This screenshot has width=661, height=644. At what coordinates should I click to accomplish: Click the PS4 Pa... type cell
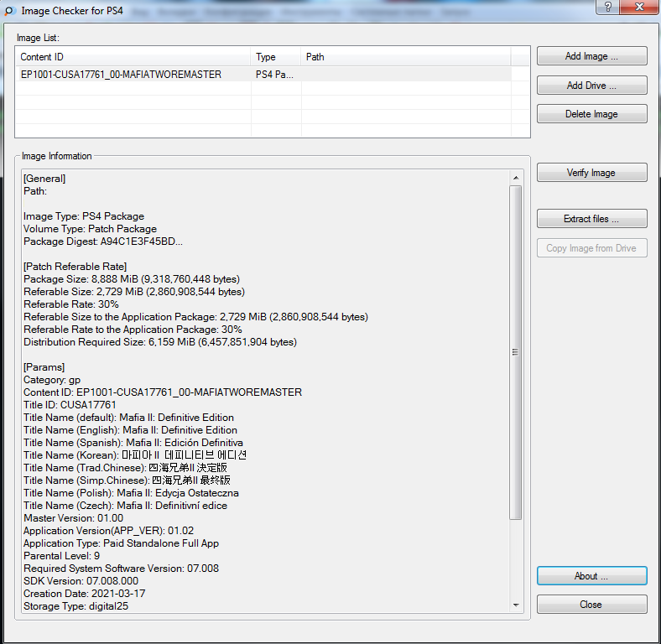[275, 75]
